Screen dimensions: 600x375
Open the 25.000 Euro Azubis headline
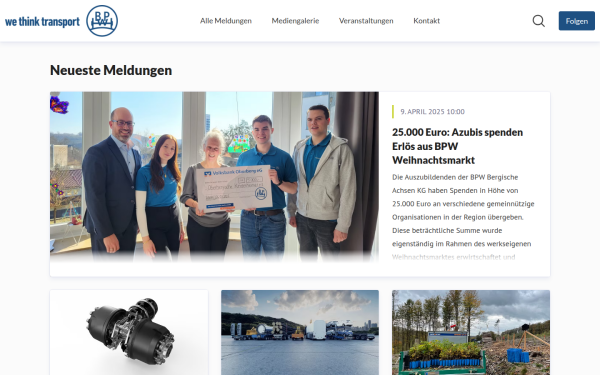point(457,146)
